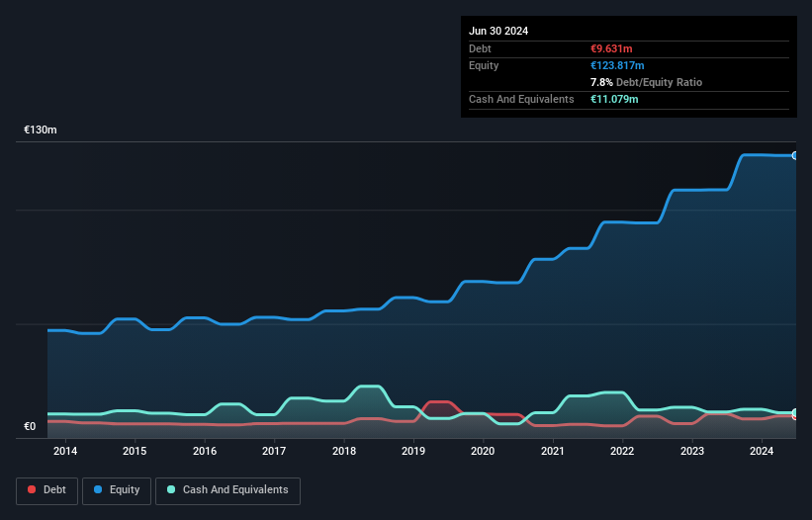This screenshot has height=520, width=812.
Task: Toggle the Equity legend button
Action: click(x=117, y=490)
